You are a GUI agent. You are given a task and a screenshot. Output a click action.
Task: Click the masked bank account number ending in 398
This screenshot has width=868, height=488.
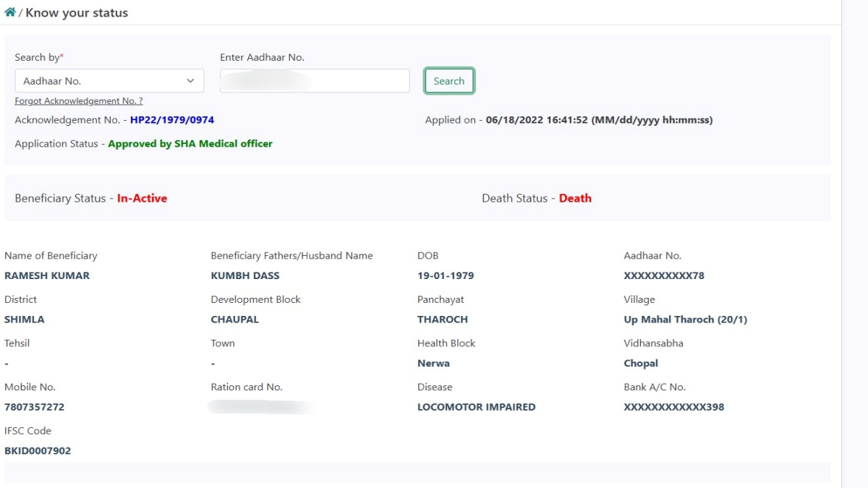(x=673, y=407)
